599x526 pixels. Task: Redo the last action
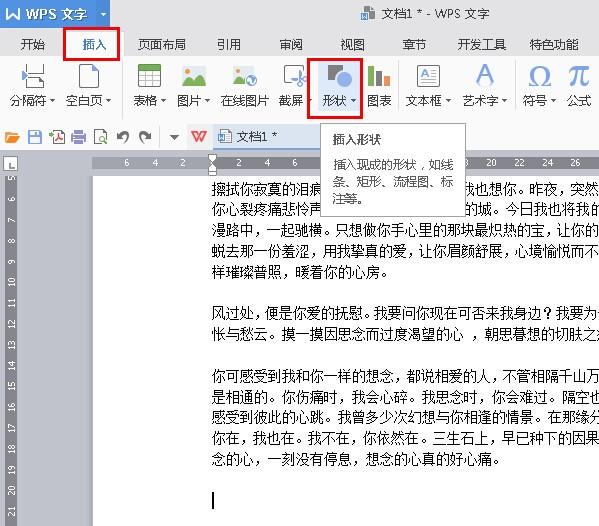(x=145, y=137)
